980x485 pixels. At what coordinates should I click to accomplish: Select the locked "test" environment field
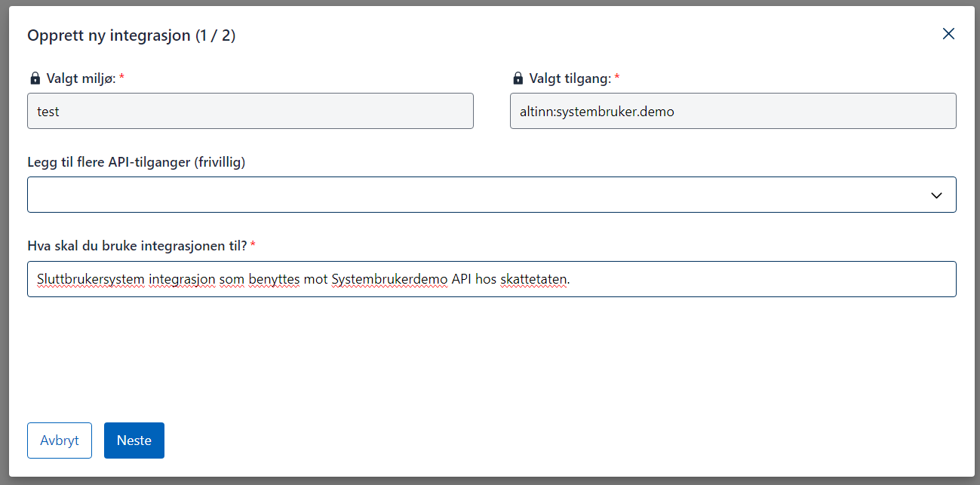250,112
